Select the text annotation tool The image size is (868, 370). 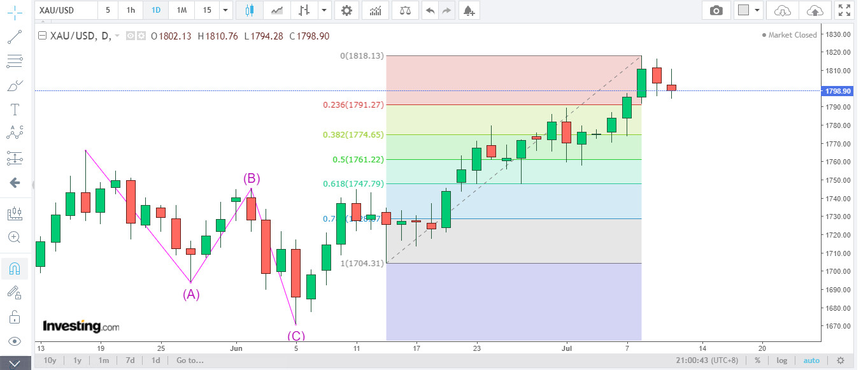(14, 110)
